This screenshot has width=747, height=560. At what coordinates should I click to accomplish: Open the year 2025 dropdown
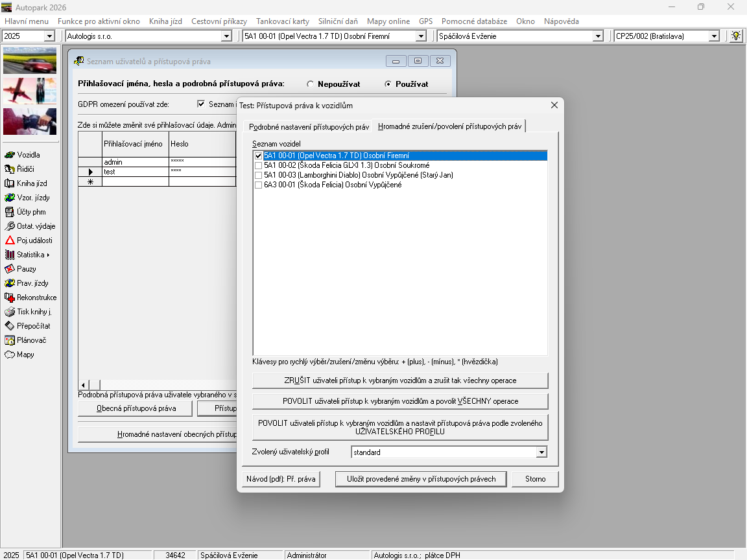pyautogui.click(x=49, y=36)
